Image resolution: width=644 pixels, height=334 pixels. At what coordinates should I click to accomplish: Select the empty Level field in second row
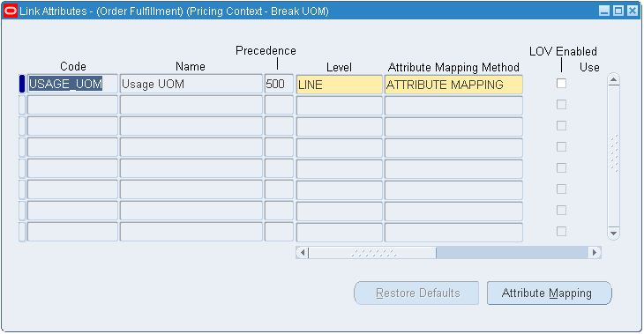(x=340, y=106)
